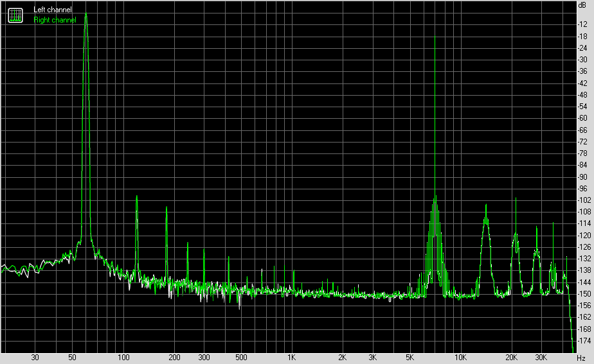
Task: Click the -174 dB scale label
Action: [584, 341]
